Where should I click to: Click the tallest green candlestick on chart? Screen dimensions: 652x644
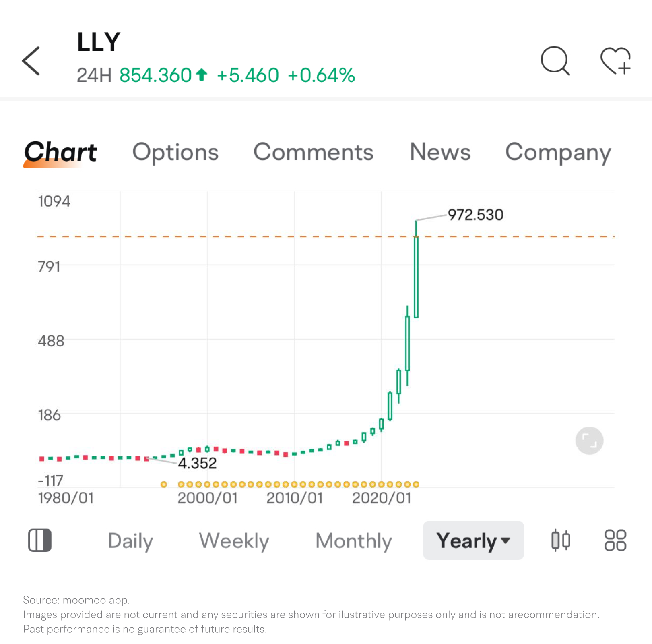pos(416,270)
